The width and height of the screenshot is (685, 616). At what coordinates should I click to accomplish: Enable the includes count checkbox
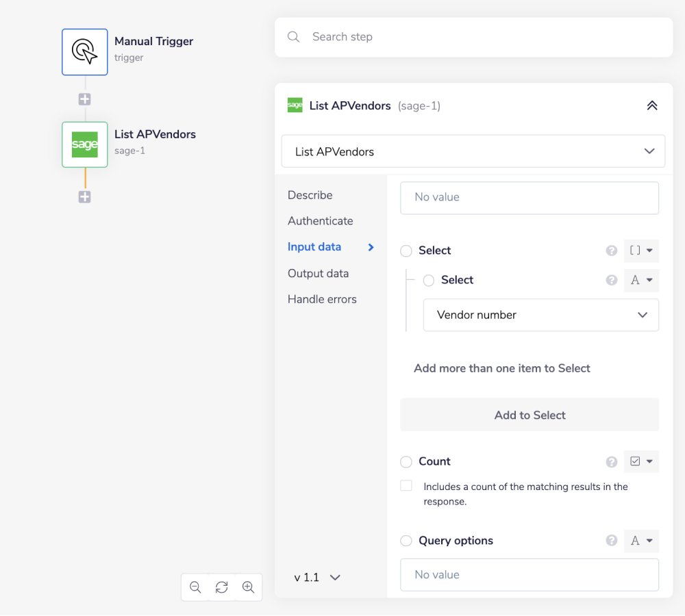[x=406, y=486]
